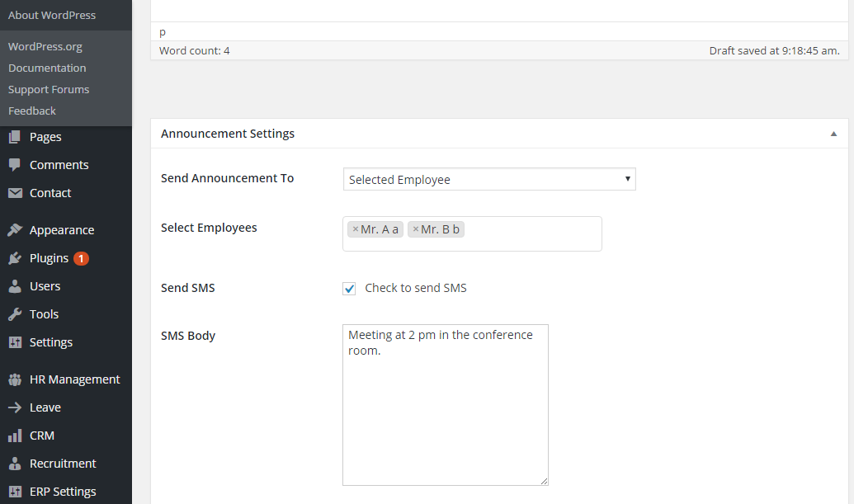Open the Support Forums link
This screenshot has width=854, height=504.
[x=49, y=89]
